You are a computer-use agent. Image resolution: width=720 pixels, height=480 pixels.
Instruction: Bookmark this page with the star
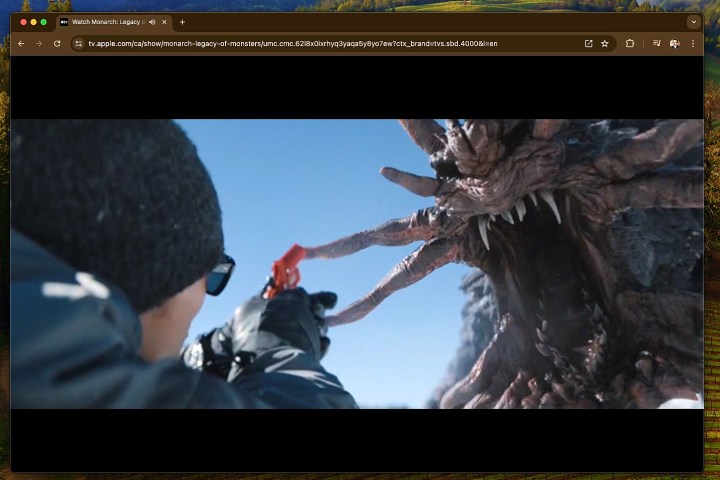[x=605, y=44]
